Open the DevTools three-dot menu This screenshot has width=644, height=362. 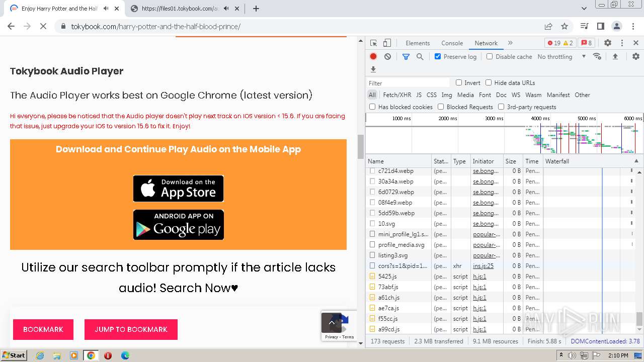tap(622, 43)
